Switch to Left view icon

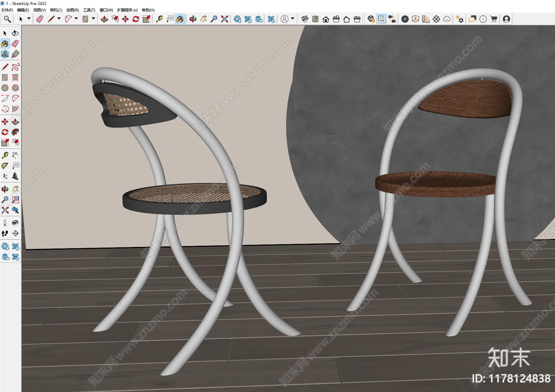[x=357, y=19]
